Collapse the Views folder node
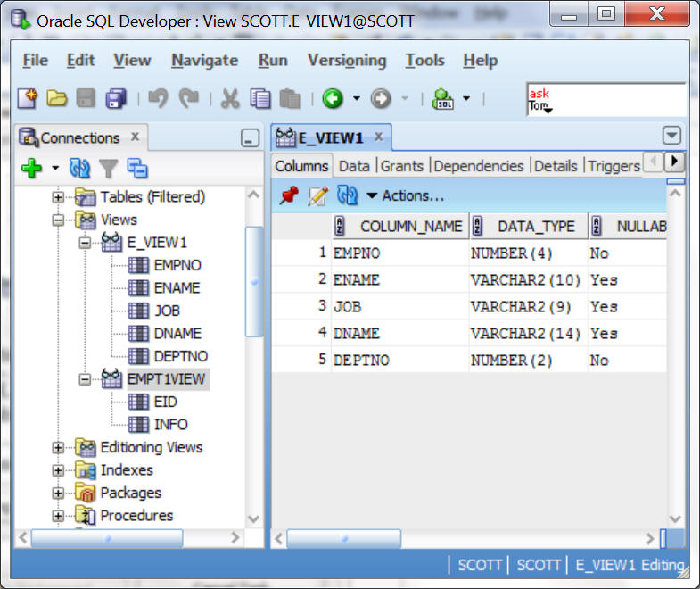This screenshot has height=589, width=700. pyautogui.click(x=58, y=220)
